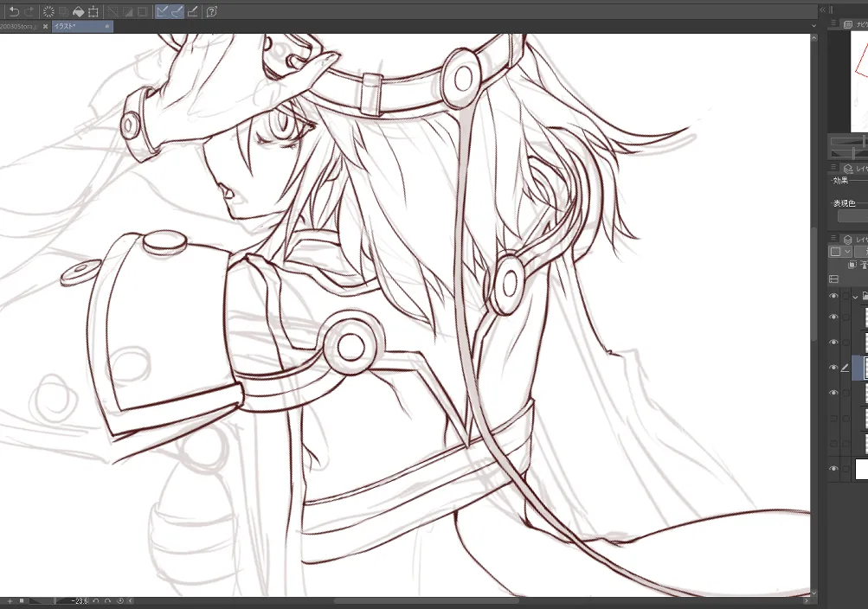Toggle eye of the currently edited pen layer
Viewport: 868px width, 609px height.
[833, 368]
